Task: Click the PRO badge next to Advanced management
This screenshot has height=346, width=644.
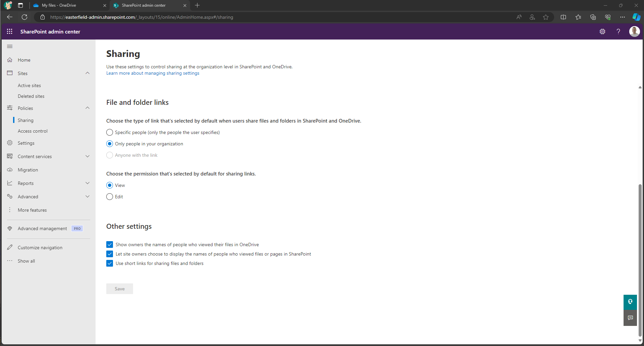Action: [77, 228]
